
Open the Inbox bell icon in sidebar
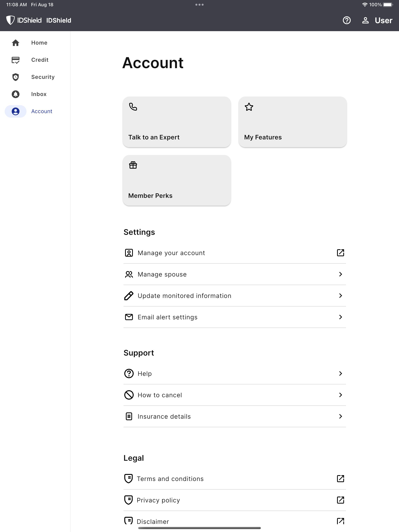click(x=16, y=94)
